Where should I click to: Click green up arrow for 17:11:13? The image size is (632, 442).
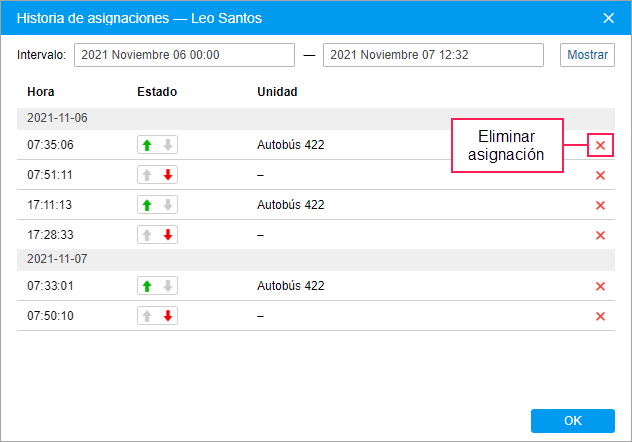(x=147, y=205)
